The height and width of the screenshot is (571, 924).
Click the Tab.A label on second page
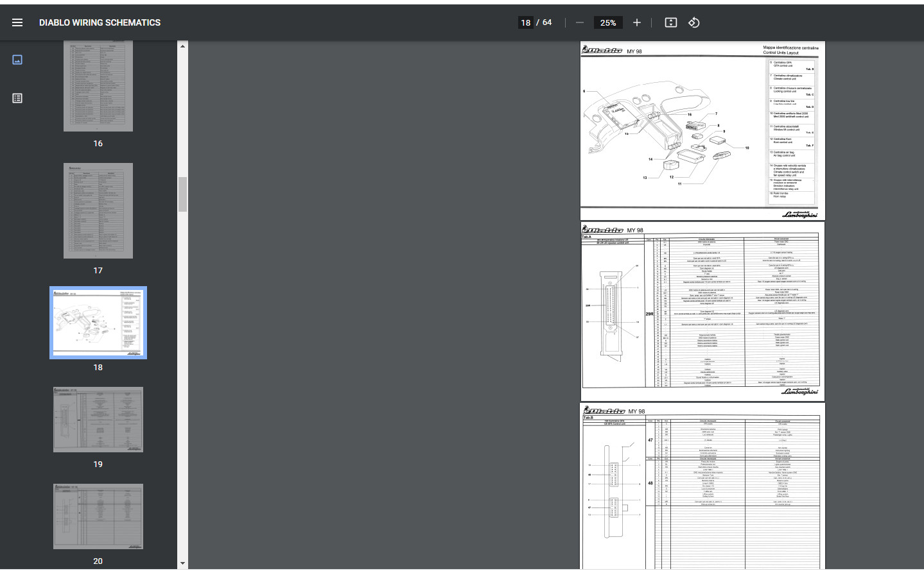(587, 237)
